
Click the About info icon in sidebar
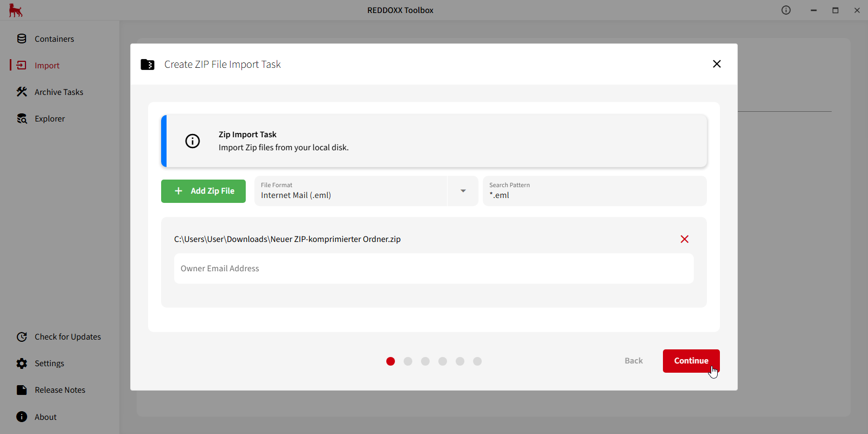(x=22, y=417)
